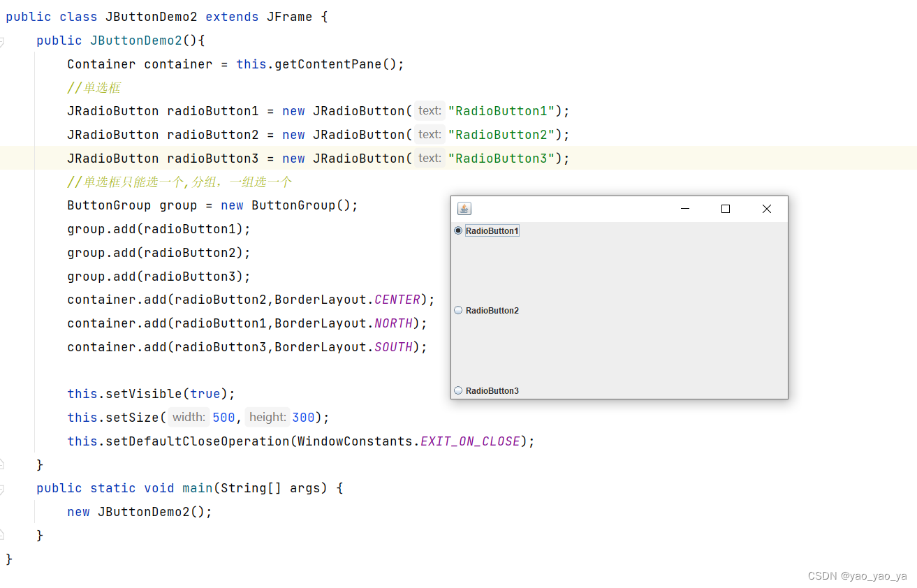
Task: Click the value 500 in setSize
Action: coord(223,418)
